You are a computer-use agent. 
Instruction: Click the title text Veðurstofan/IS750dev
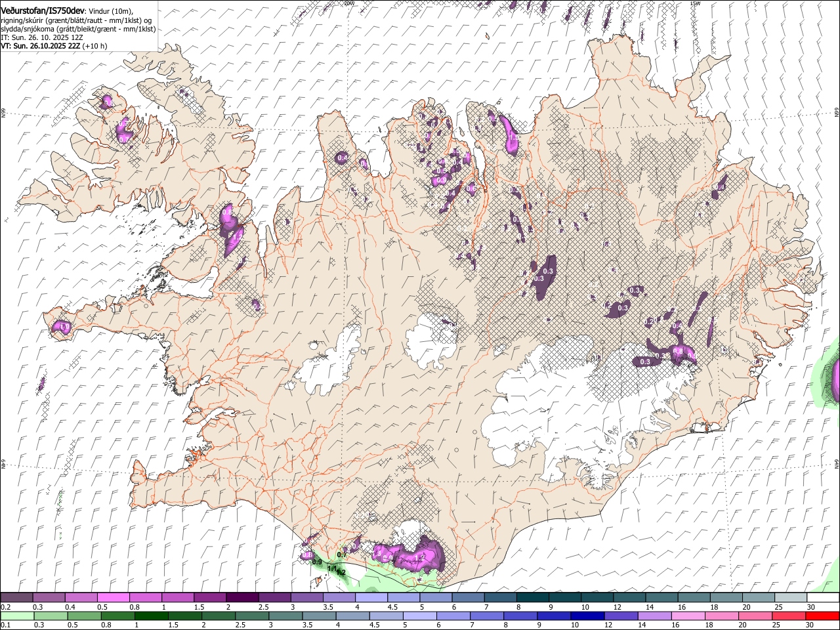click(43, 10)
